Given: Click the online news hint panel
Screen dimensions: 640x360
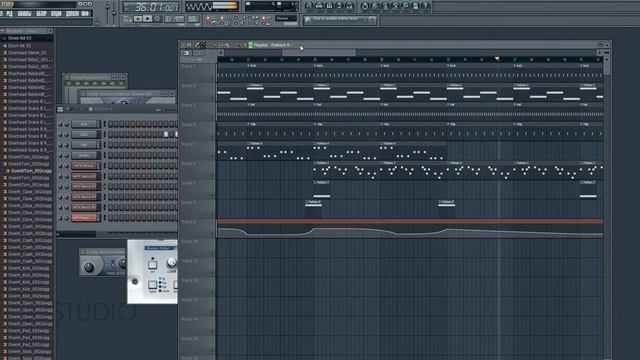Looking at the screenshot, I should coord(340,20).
